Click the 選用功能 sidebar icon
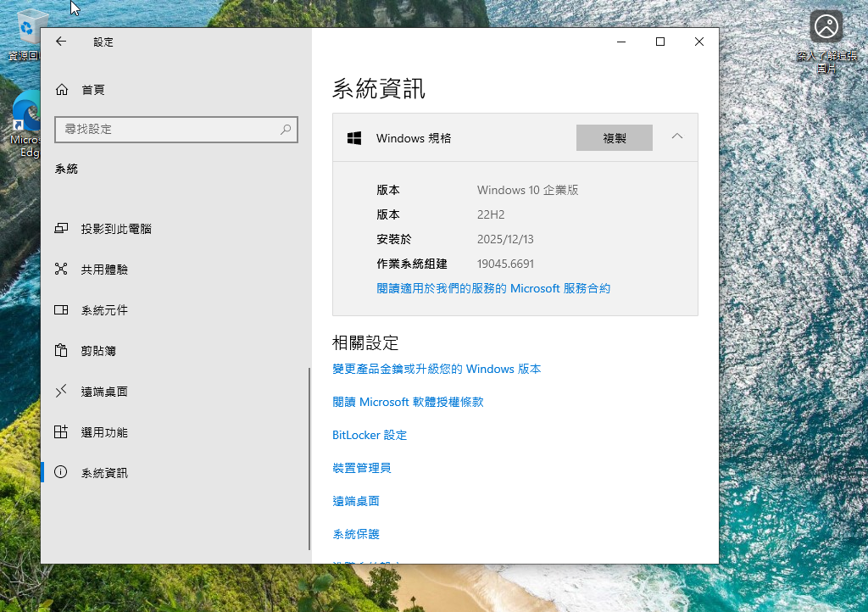The image size is (868, 612). (x=61, y=432)
